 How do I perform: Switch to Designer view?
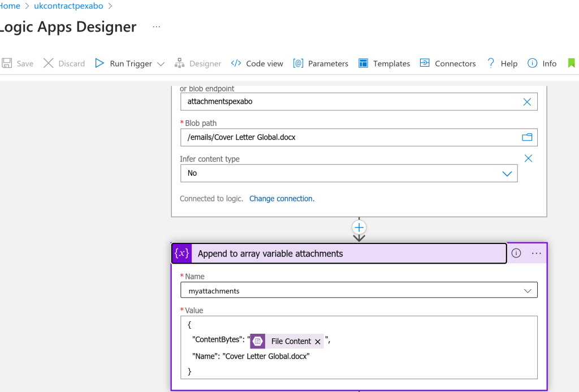coord(198,63)
